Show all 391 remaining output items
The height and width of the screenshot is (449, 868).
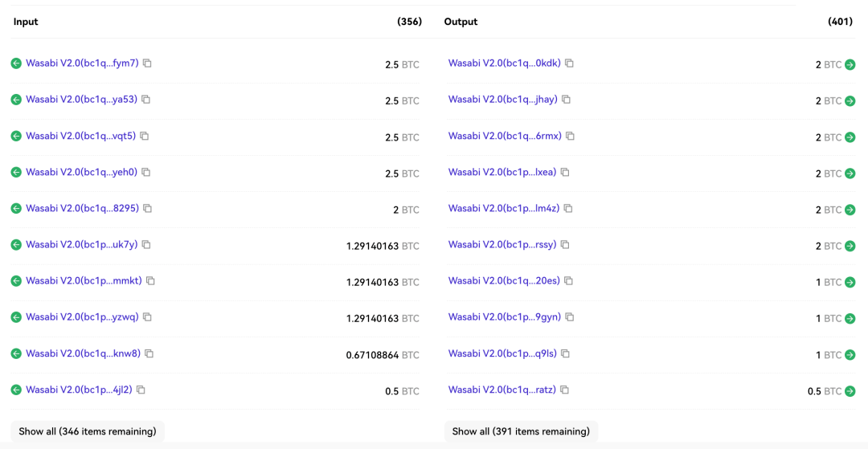[521, 431]
